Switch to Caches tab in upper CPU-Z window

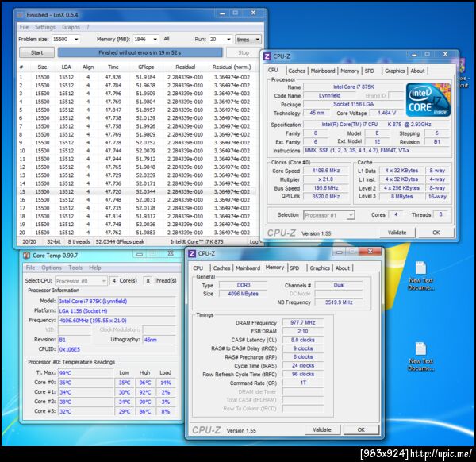297,71
